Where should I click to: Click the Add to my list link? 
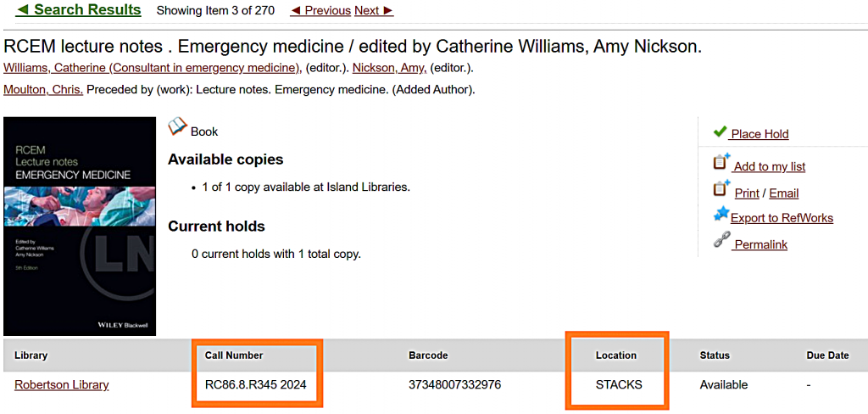point(769,166)
